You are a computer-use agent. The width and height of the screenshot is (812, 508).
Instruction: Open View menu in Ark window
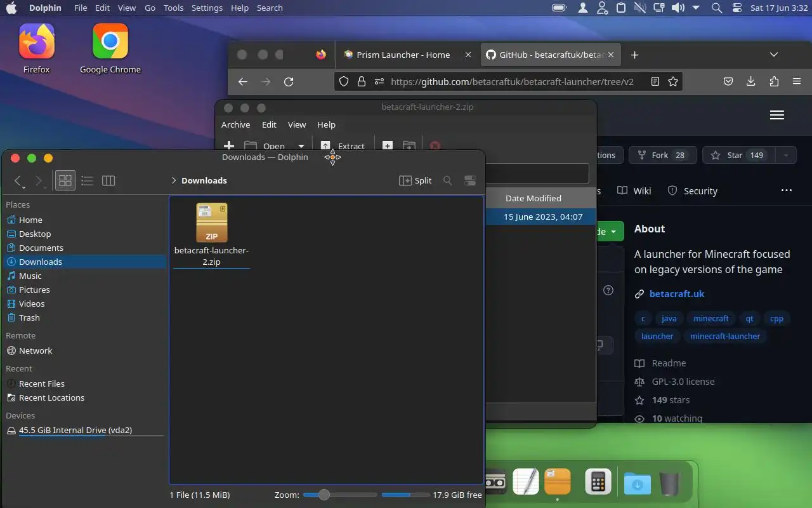tap(297, 124)
